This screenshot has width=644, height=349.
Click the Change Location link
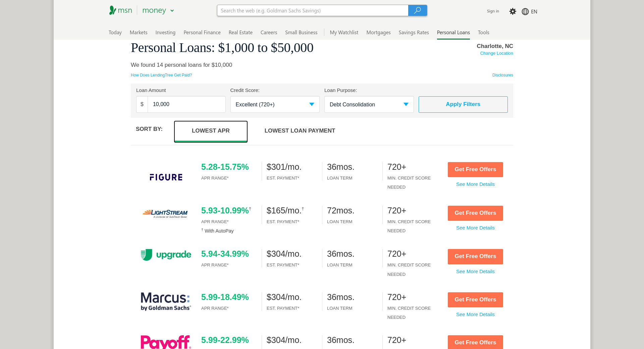point(496,53)
